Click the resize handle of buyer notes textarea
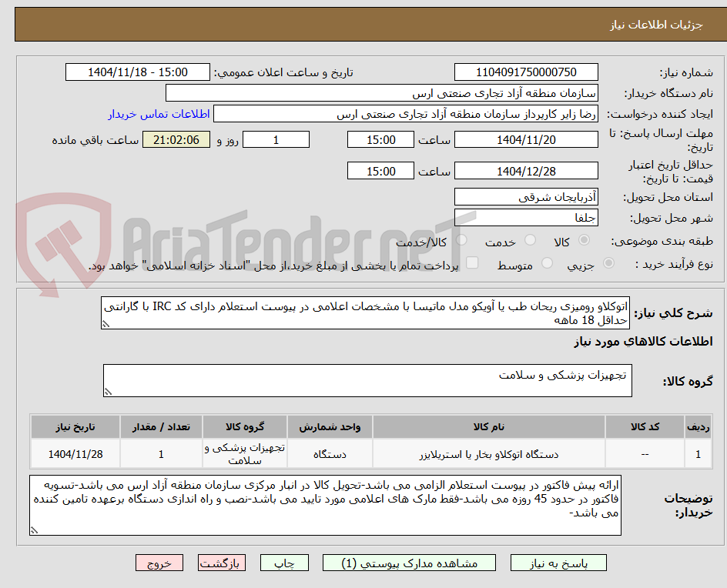This screenshot has width=727, height=588. click(x=34, y=530)
